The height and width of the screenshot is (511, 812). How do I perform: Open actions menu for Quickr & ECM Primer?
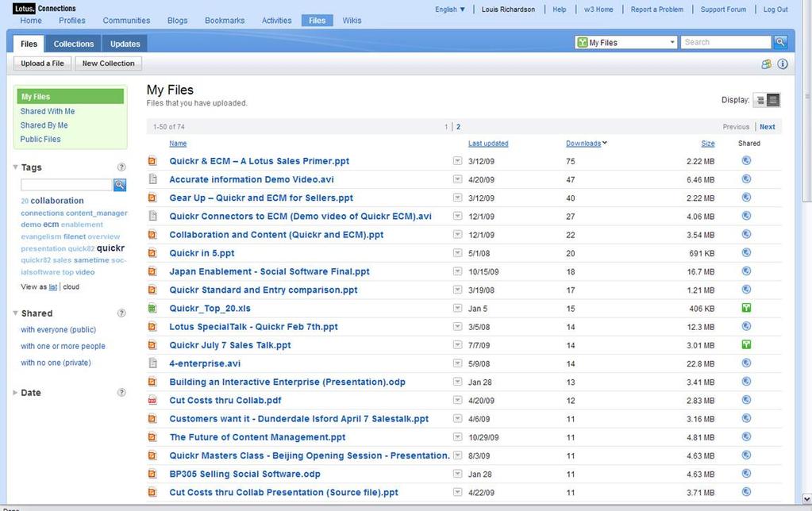coord(457,161)
